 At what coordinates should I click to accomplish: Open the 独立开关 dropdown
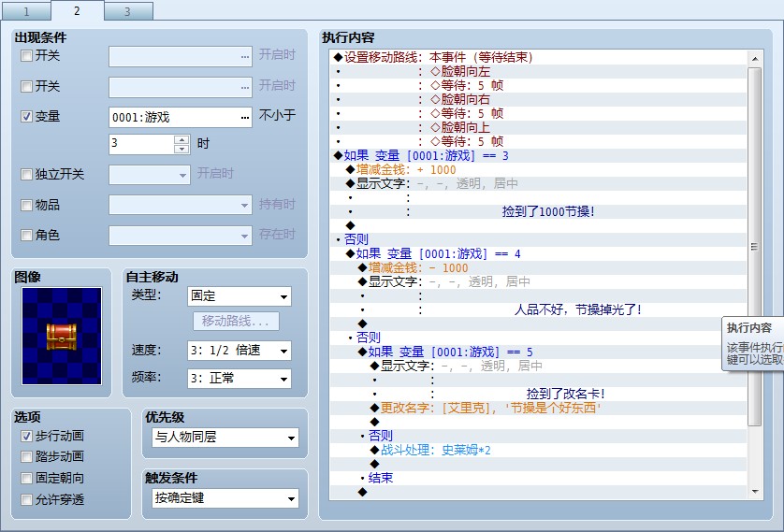point(182,175)
